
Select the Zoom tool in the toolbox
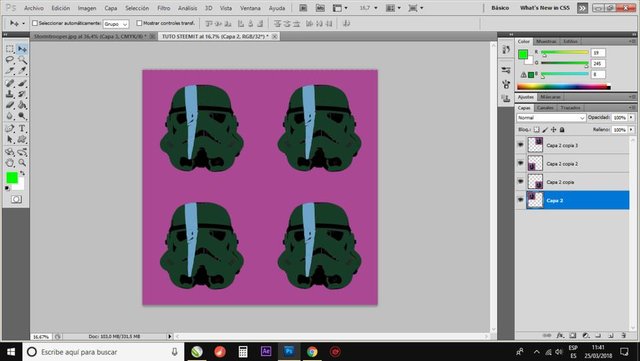coord(22,163)
